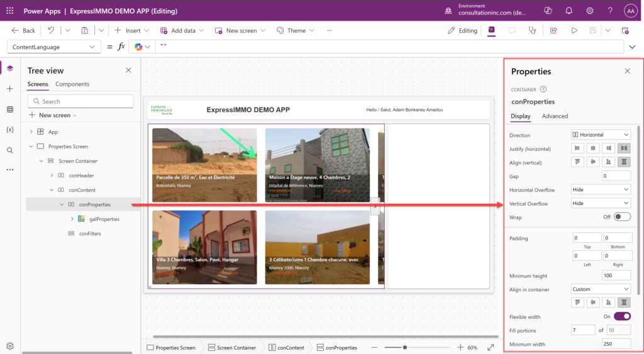Open the settings gear in the header
Image resolution: width=644 pixels, height=354 pixels.
pos(590,11)
